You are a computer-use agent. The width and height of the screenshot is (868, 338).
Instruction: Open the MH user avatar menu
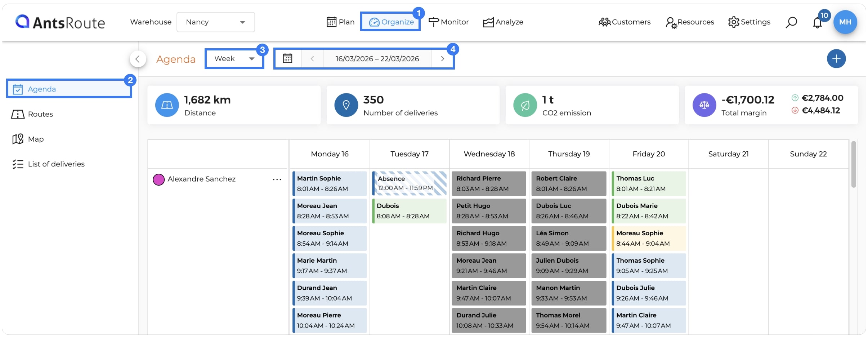pos(845,22)
